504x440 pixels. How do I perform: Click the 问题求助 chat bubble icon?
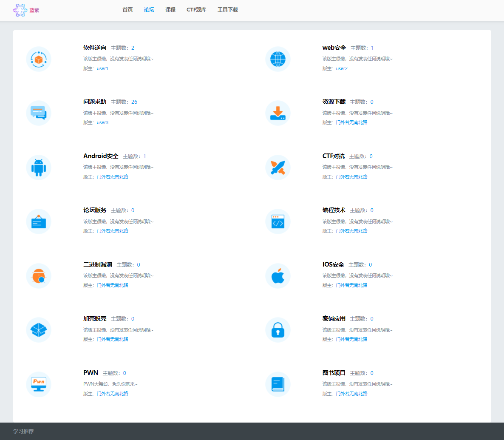click(39, 113)
